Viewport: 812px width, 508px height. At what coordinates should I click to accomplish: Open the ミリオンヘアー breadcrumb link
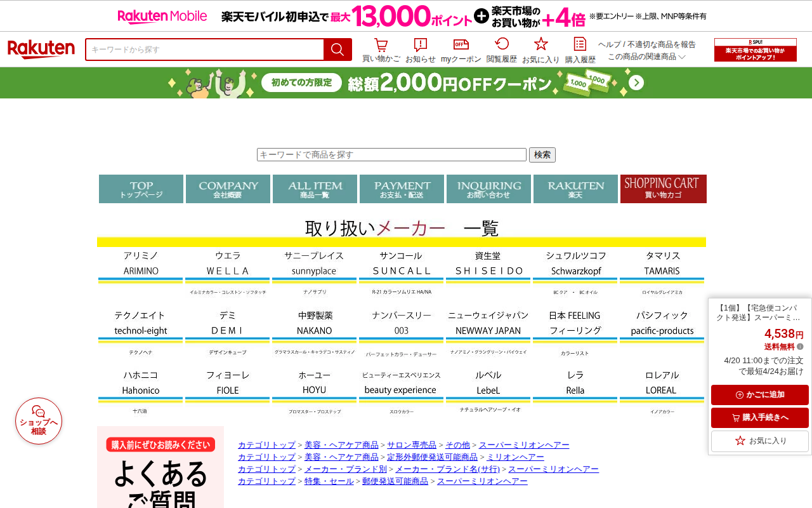[515, 457]
